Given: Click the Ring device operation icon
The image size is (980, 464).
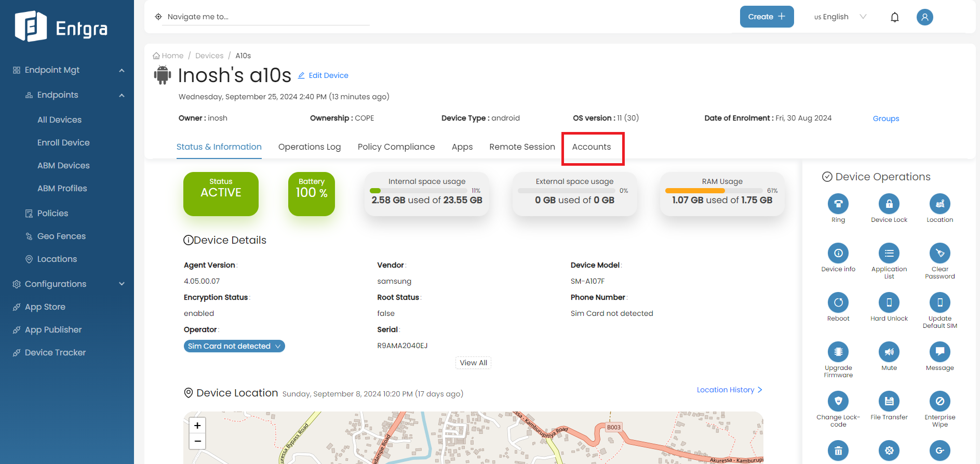Looking at the screenshot, I should coord(838,204).
